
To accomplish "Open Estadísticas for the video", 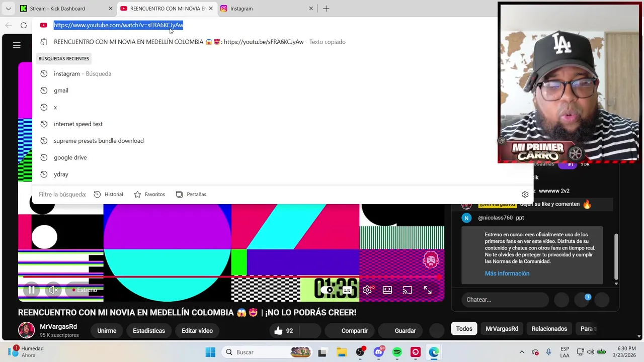I will (149, 331).
